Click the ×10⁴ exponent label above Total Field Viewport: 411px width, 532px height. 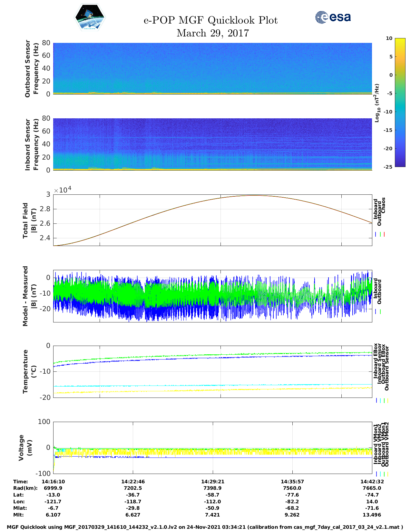pos(63,190)
